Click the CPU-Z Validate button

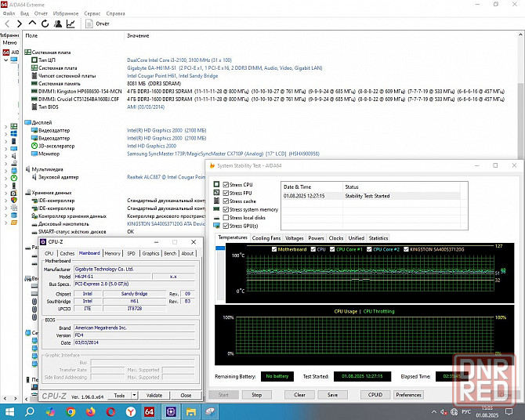pos(154,396)
